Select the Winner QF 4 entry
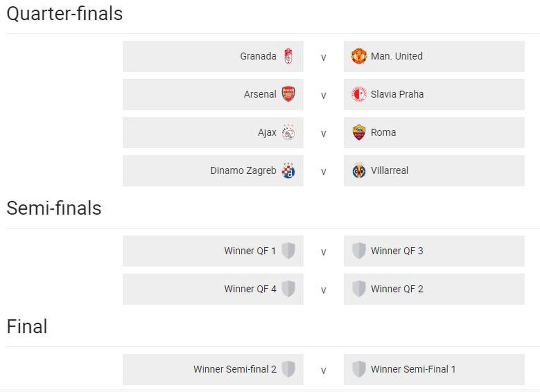Screen dimensions: 540x392 point(250,289)
